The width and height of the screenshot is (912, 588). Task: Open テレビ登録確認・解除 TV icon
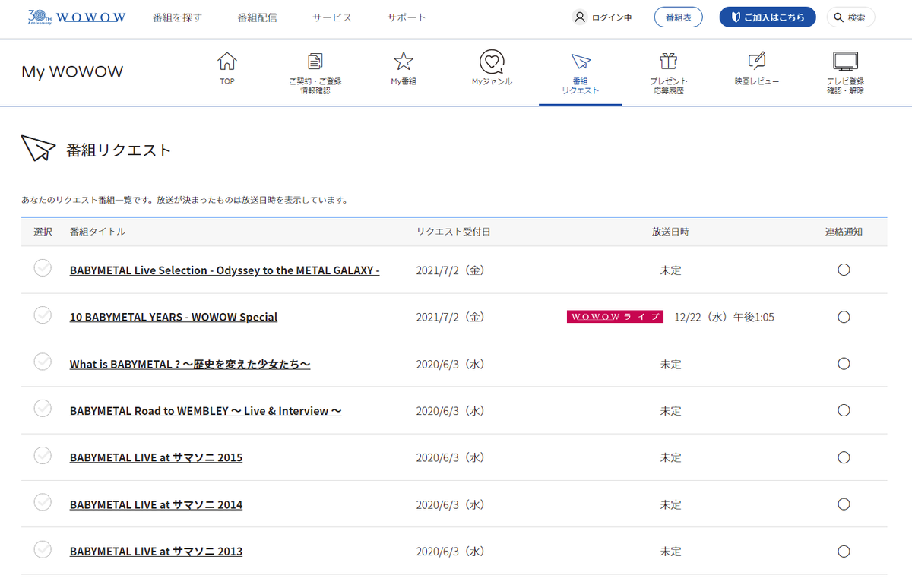click(x=845, y=62)
